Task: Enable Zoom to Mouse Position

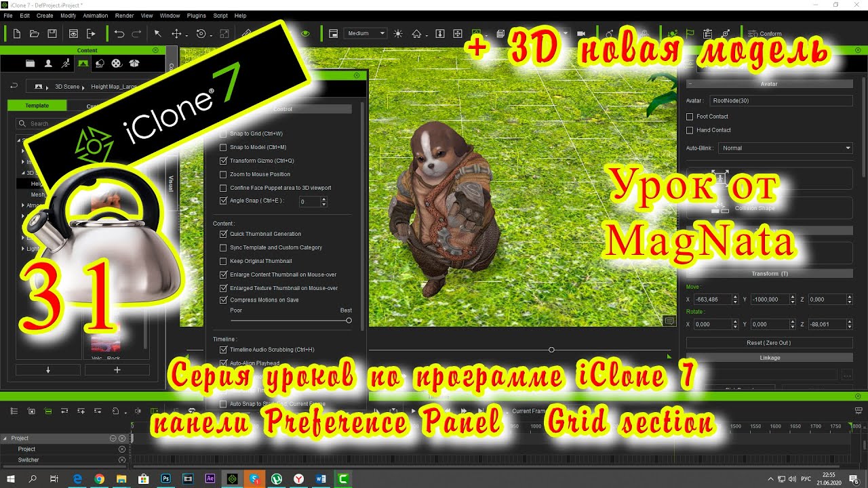Action: click(224, 174)
